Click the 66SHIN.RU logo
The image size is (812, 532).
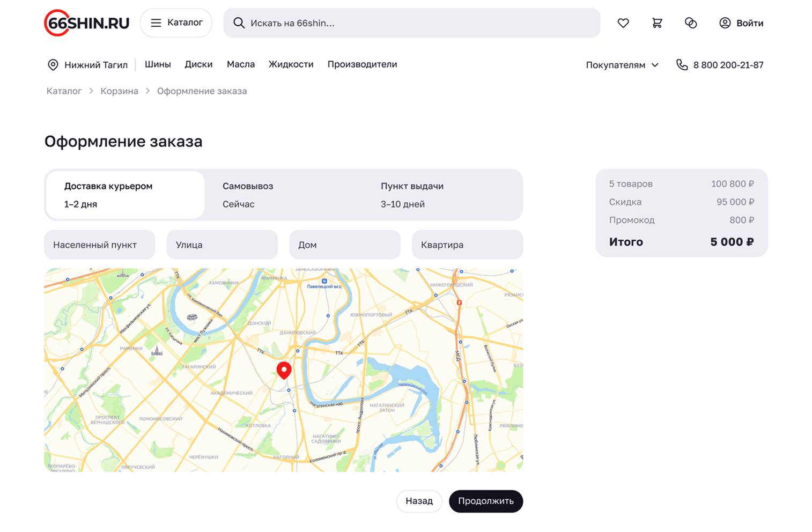point(87,23)
